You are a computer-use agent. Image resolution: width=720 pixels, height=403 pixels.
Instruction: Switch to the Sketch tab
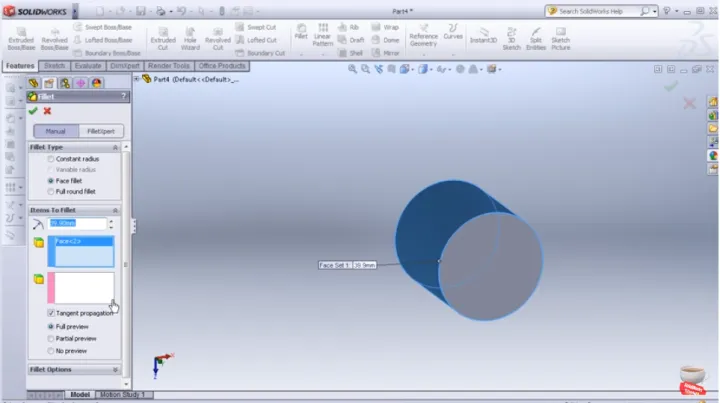click(x=53, y=66)
